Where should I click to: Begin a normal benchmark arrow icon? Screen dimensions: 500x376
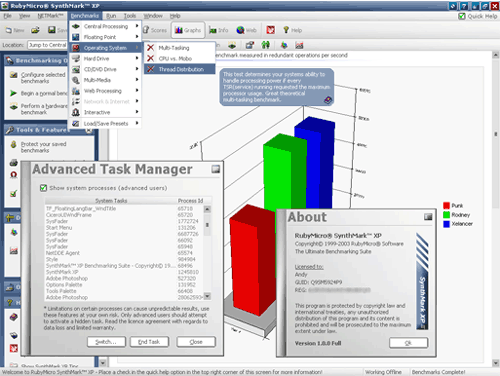pos(13,93)
